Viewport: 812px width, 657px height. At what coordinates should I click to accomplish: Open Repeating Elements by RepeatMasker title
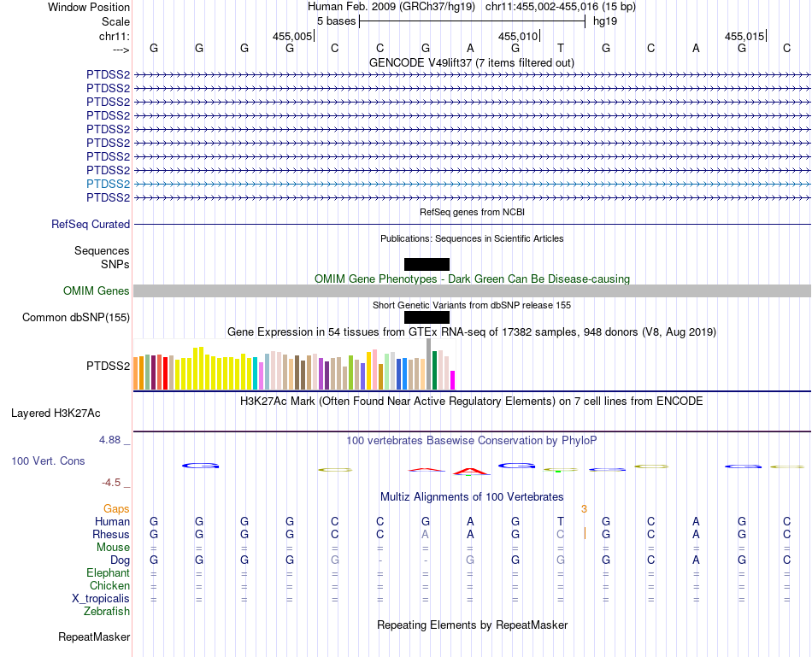point(472,625)
